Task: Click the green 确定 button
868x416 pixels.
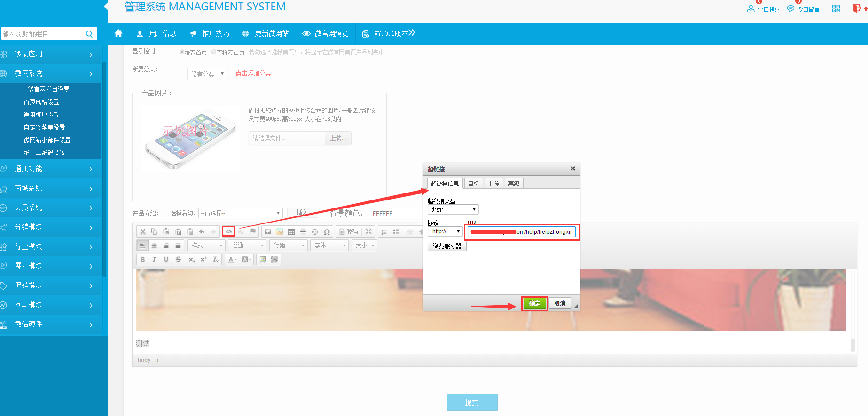Action: point(535,303)
